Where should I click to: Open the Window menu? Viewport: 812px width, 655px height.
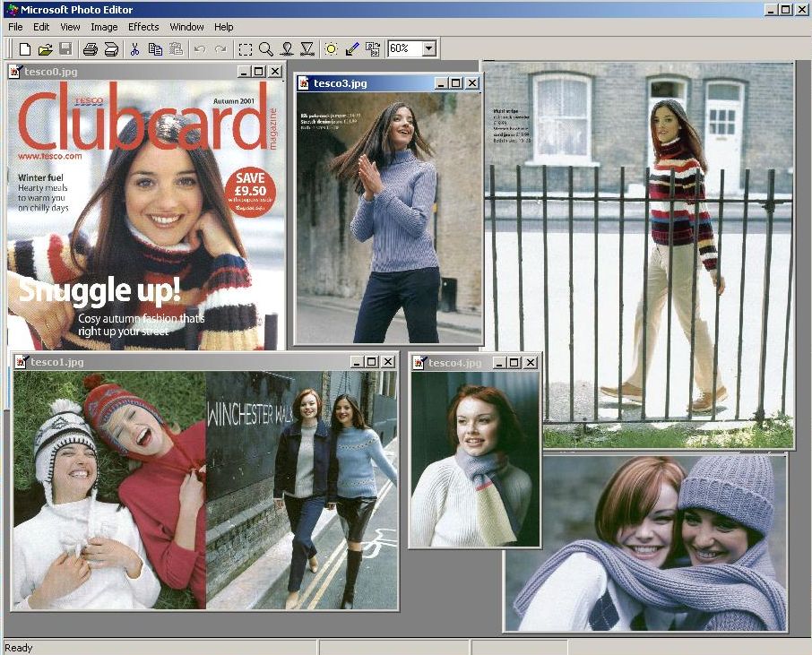coord(186,27)
